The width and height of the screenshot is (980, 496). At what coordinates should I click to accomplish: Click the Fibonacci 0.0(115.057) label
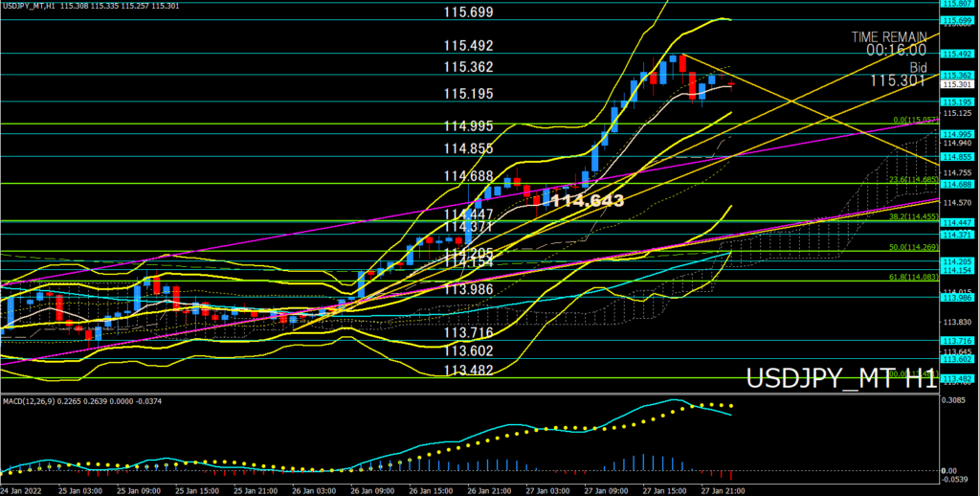tap(917, 120)
